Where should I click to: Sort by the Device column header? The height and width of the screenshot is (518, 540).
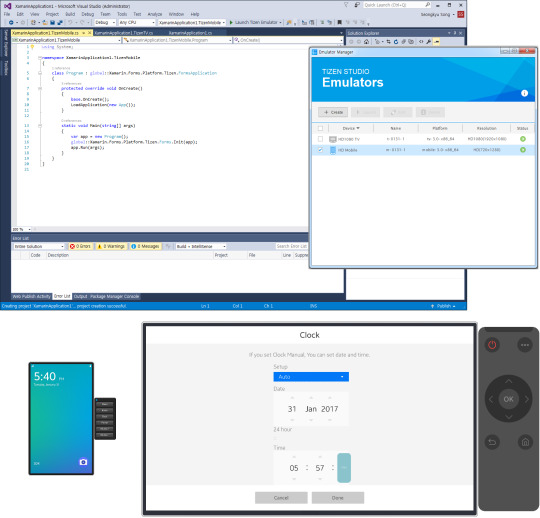tap(351, 128)
